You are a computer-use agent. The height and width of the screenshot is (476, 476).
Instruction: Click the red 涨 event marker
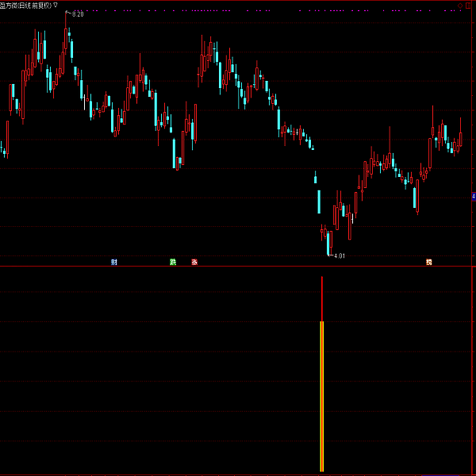(x=194, y=262)
